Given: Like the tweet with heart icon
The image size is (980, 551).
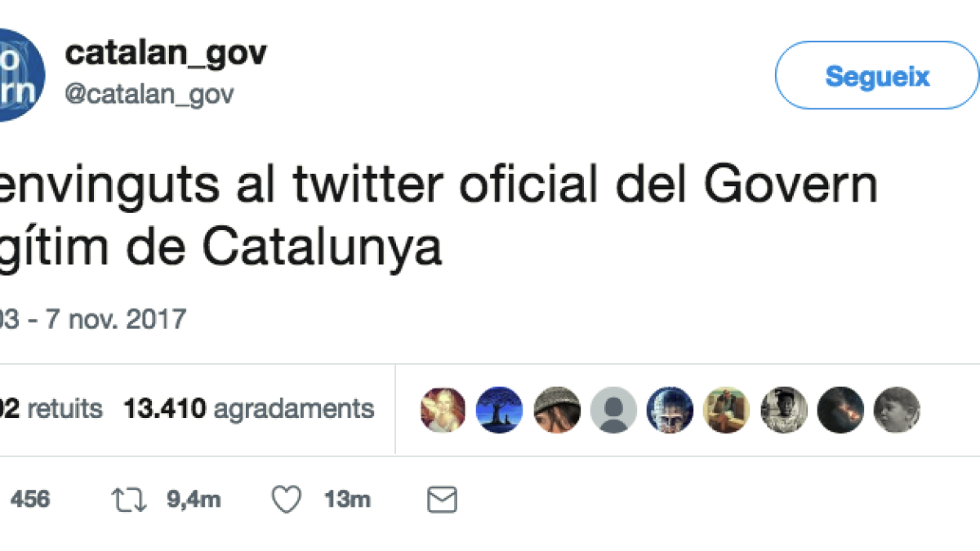Looking at the screenshot, I should click(286, 500).
